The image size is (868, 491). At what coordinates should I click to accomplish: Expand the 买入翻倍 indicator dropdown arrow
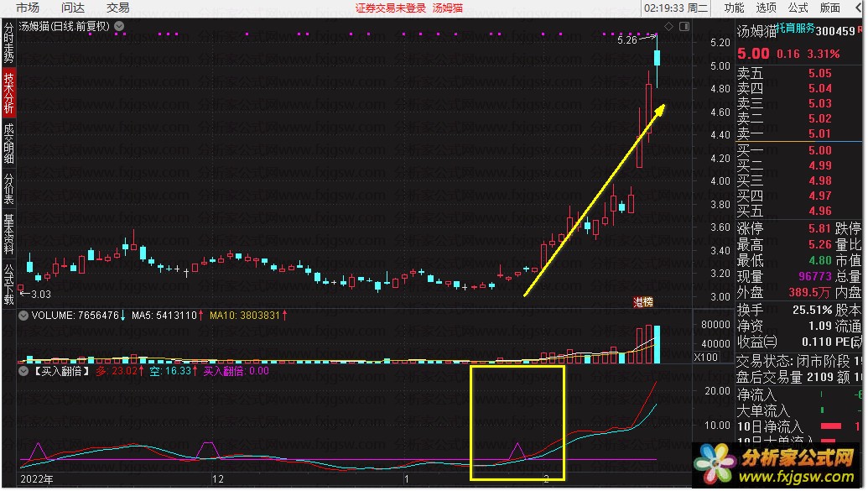23,371
